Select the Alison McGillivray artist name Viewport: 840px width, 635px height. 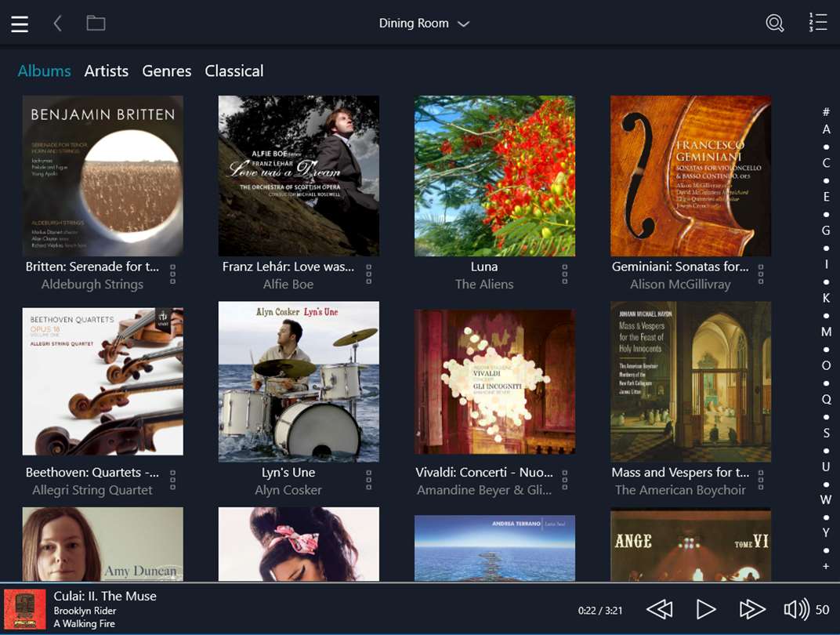tap(680, 284)
